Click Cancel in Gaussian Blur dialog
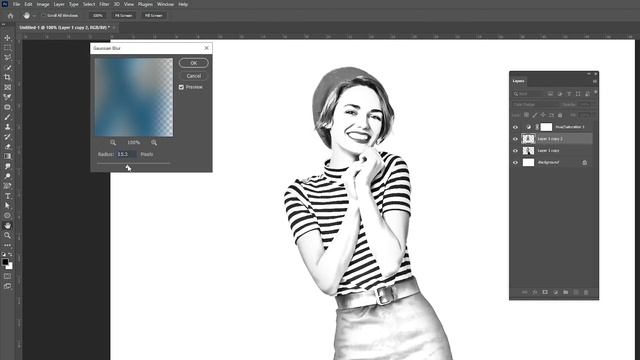Image resolution: width=640 pixels, height=360 pixels. pyautogui.click(x=193, y=76)
